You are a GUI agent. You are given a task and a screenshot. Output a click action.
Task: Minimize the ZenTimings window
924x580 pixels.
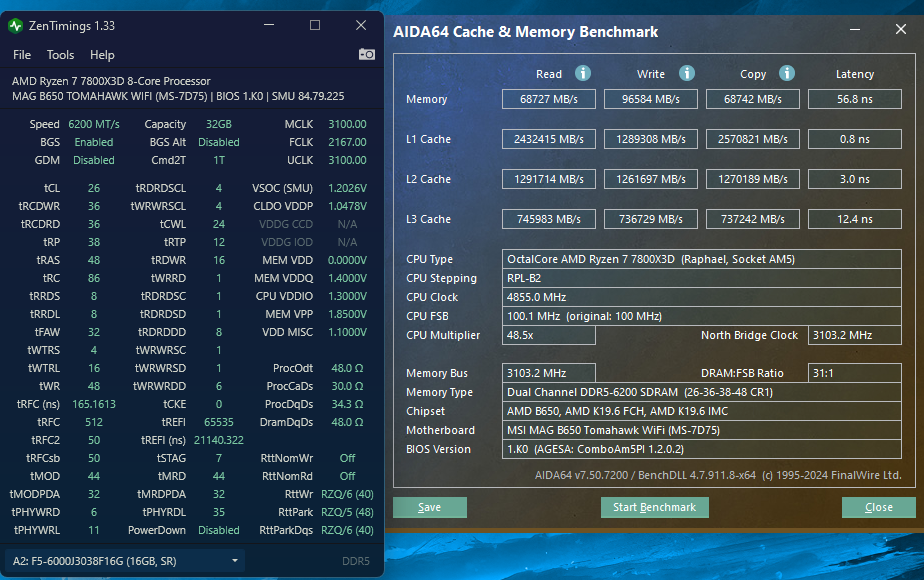269,25
